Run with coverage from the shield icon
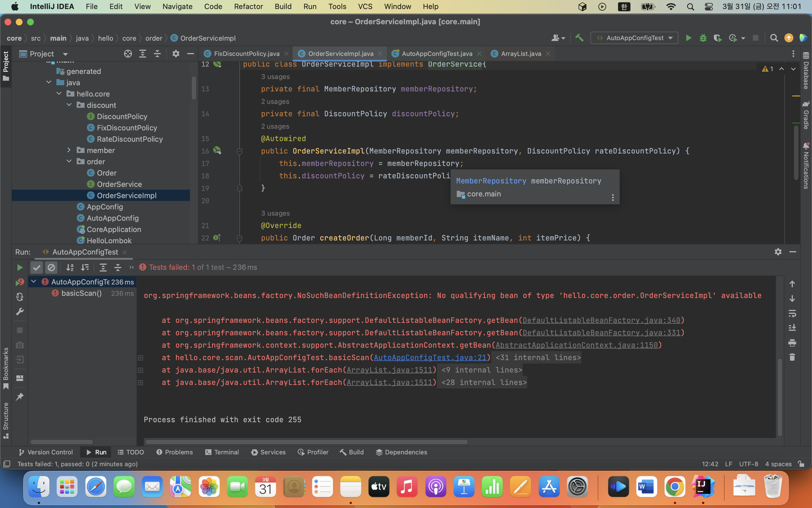Image resolution: width=812 pixels, height=508 pixels. [717, 38]
